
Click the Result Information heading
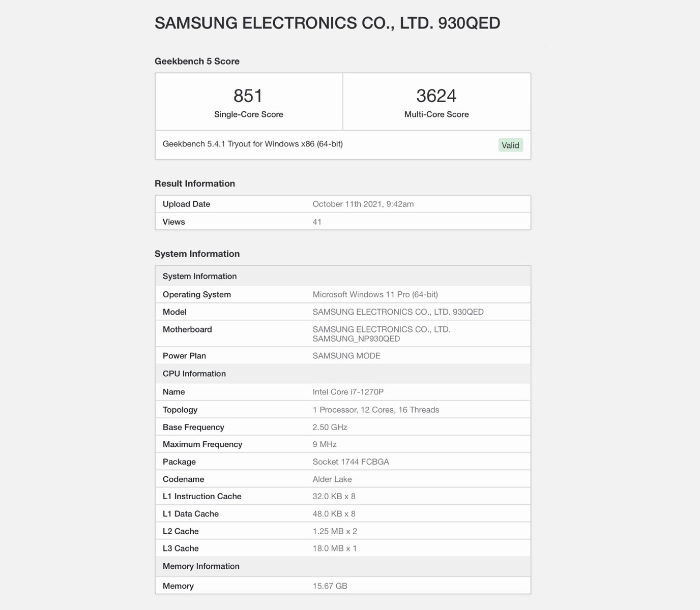[194, 184]
